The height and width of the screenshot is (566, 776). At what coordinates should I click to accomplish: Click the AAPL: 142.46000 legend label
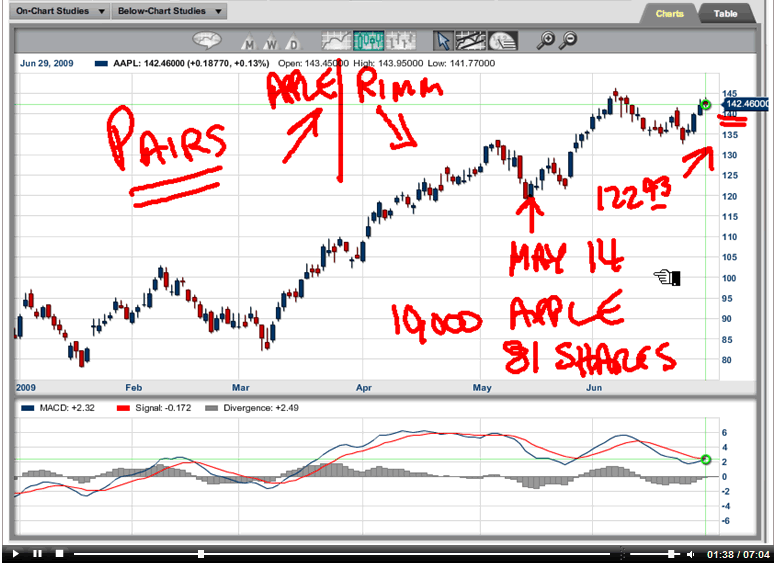click(x=191, y=63)
